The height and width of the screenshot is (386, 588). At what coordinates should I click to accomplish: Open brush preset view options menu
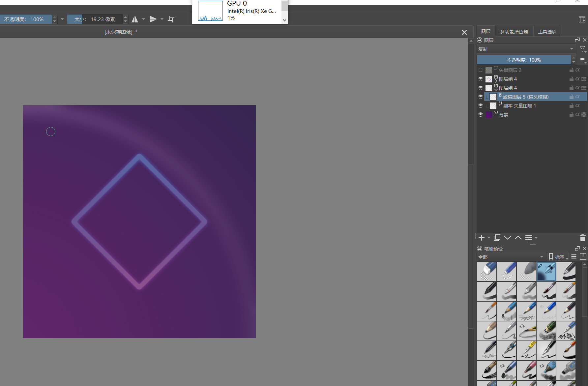tap(574, 256)
